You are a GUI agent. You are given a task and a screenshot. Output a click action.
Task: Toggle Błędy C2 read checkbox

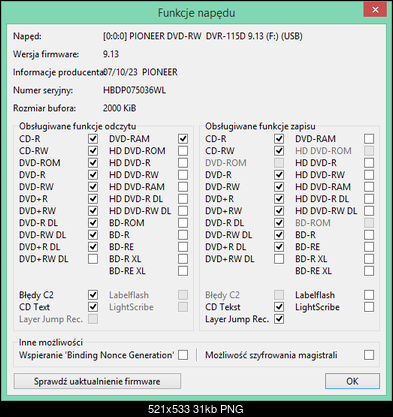[93, 295]
